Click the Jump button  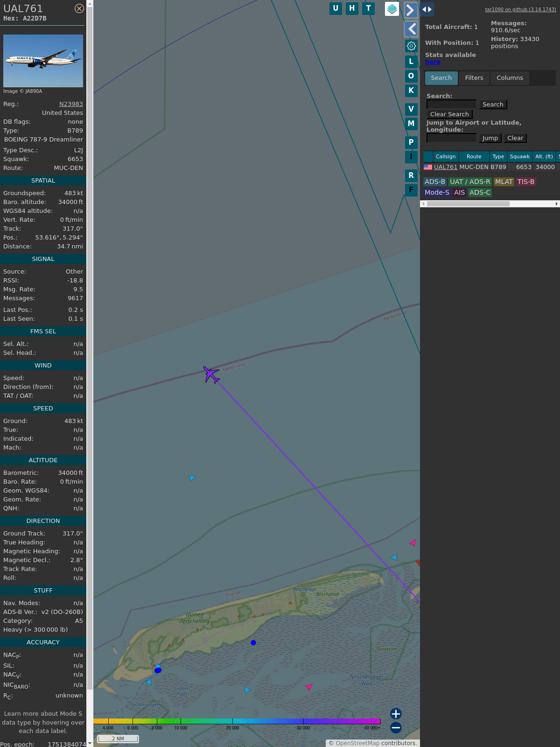[x=490, y=138]
